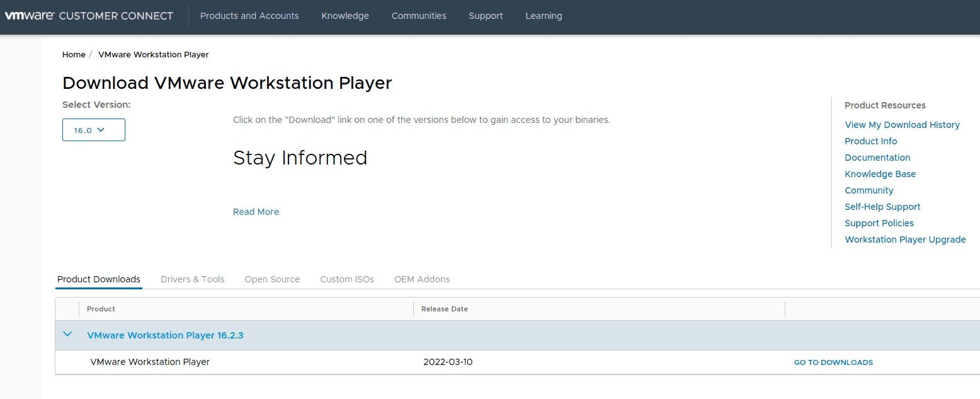Click VMware Workstation Player 16.2.3 heading link
This screenshot has height=399, width=980.
165,335
